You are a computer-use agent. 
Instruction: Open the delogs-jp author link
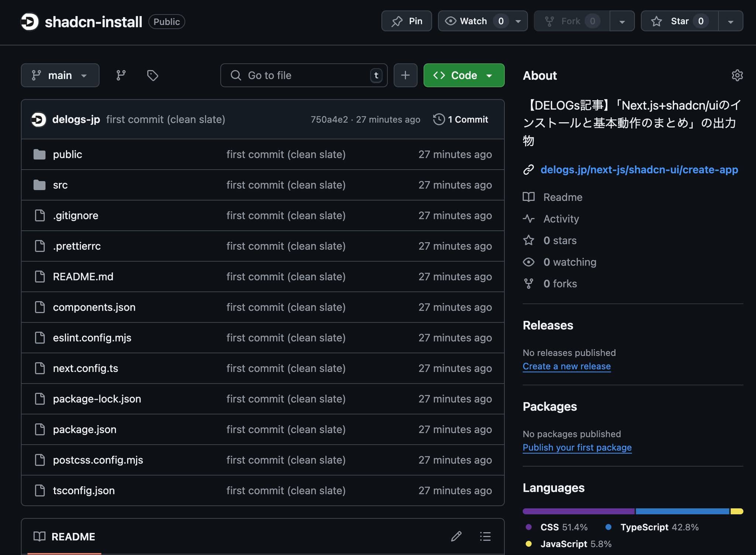tap(76, 119)
